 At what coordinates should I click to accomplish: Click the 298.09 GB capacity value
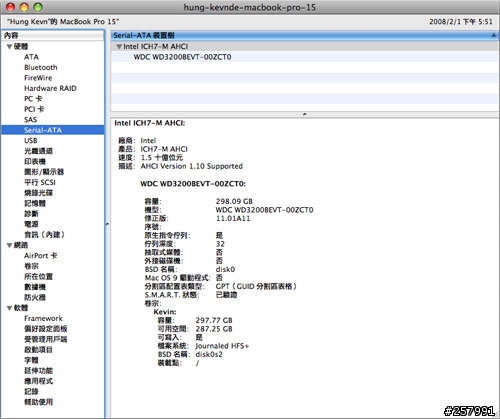234,201
